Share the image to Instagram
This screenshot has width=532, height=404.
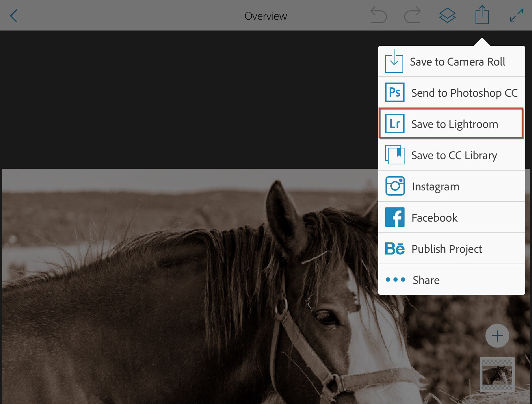pyautogui.click(x=452, y=186)
